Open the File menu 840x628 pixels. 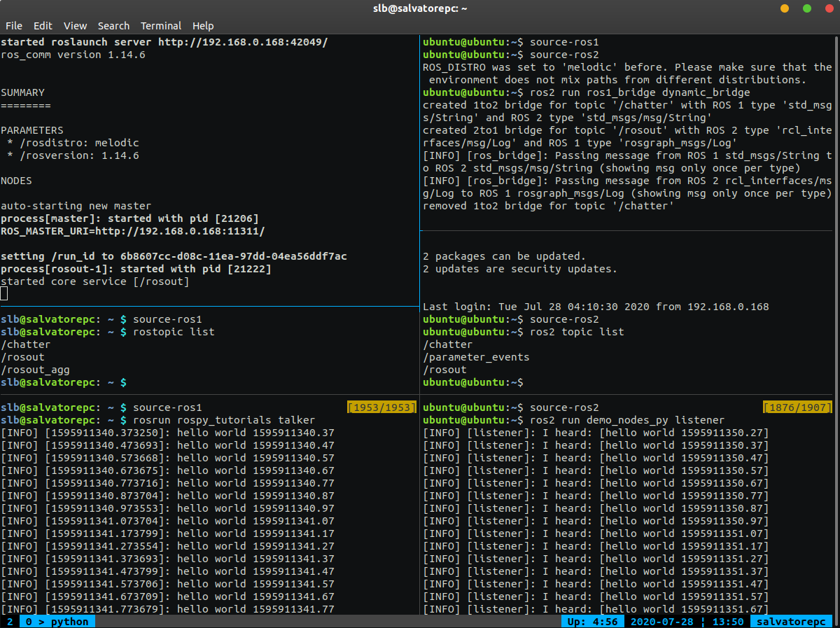point(14,26)
